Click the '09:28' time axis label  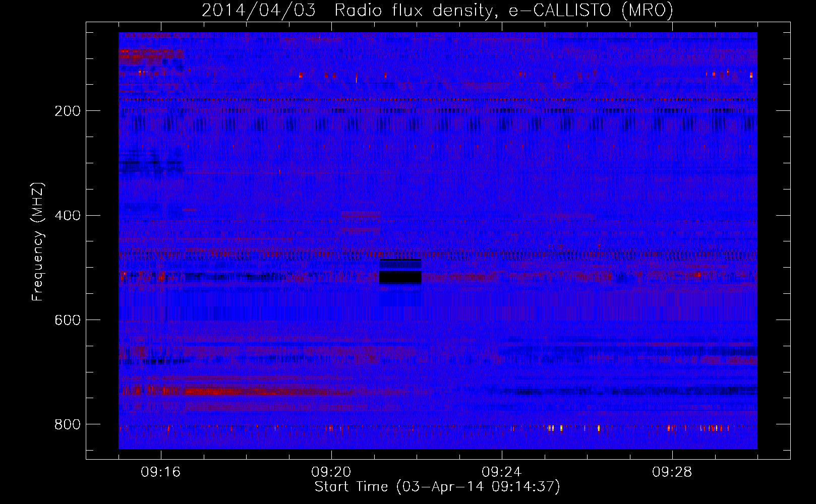click(672, 472)
